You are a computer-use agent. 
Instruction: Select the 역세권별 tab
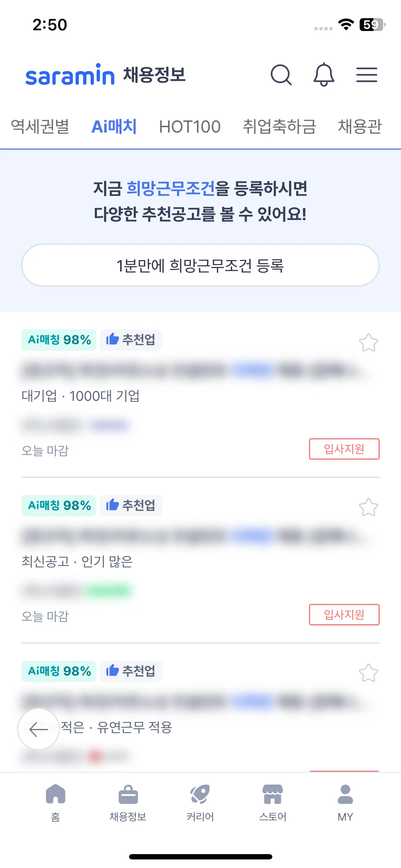[x=40, y=127]
